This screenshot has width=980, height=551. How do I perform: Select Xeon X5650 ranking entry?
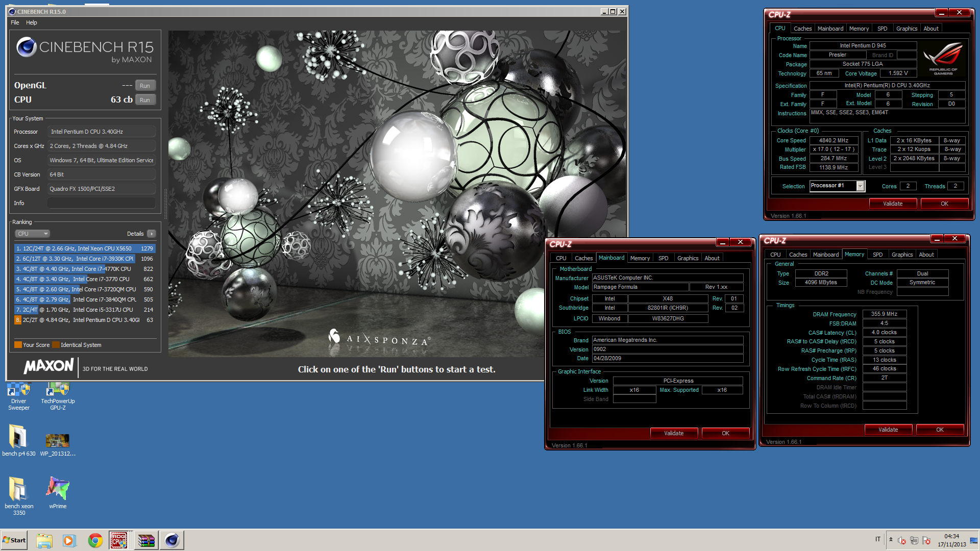[x=85, y=248]
